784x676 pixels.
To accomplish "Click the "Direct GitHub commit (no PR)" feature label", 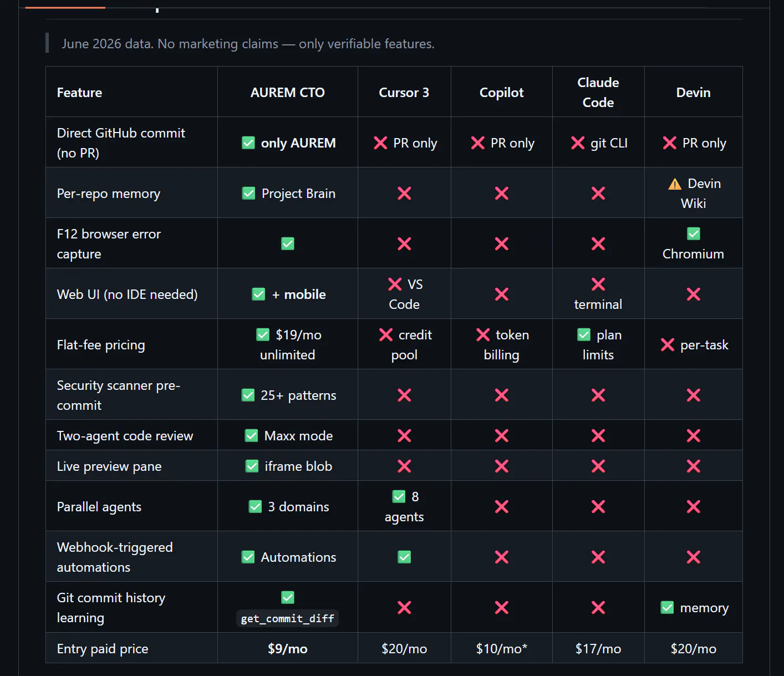I will [121, 143].
